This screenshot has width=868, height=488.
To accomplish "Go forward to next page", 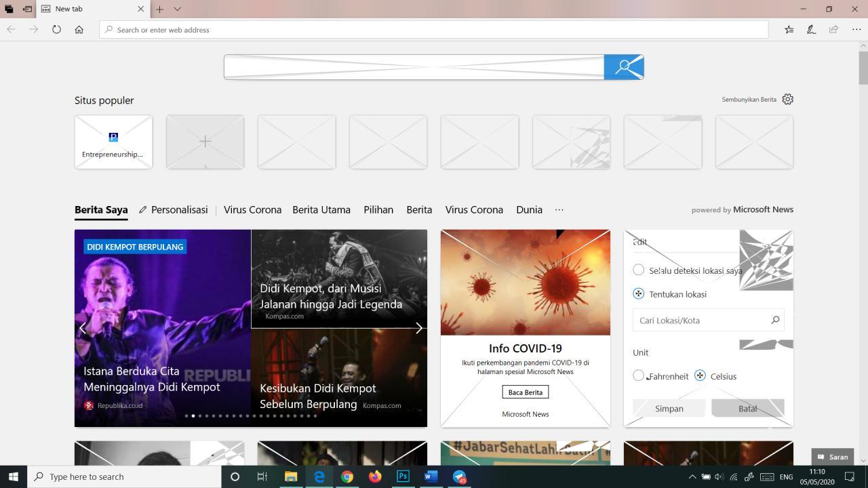I will pos(33,30).
